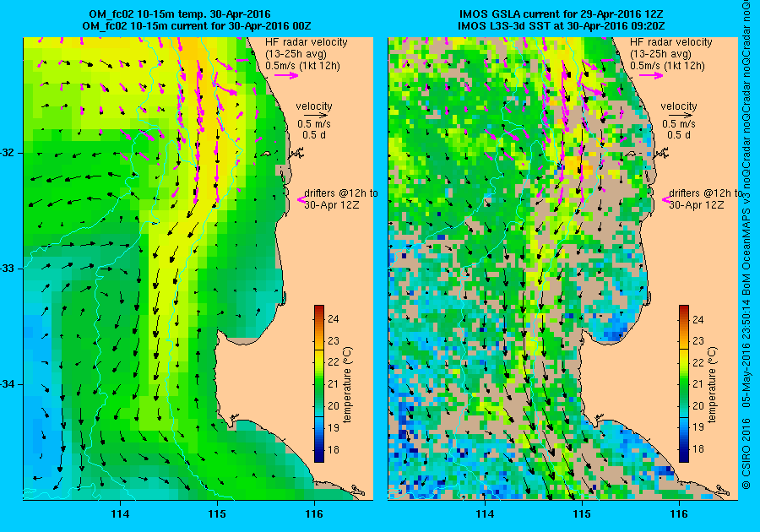This screenshot has width=760, height=532.
Task: Click the black velocity legend arrow in the right map
Action: click(681, 116)
